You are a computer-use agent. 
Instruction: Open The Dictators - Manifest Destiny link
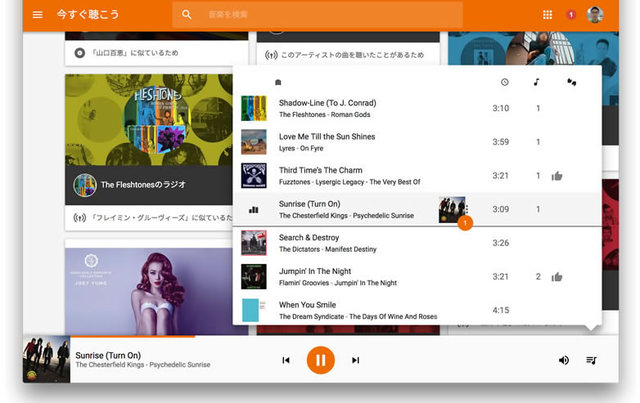(x=327, y=249)
